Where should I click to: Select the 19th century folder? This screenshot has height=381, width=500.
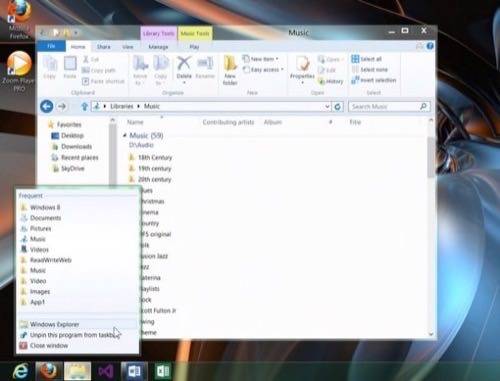click(x=150, y=168)
